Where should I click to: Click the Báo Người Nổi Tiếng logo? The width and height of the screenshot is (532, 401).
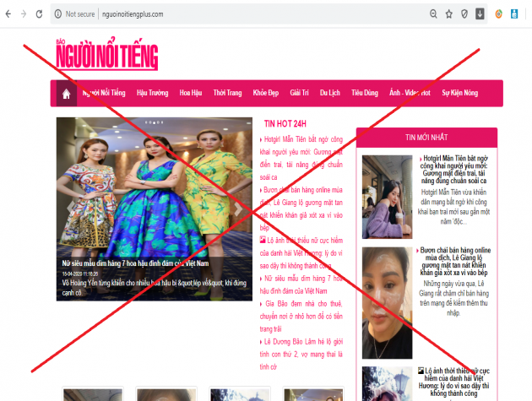tap(107, 54)
